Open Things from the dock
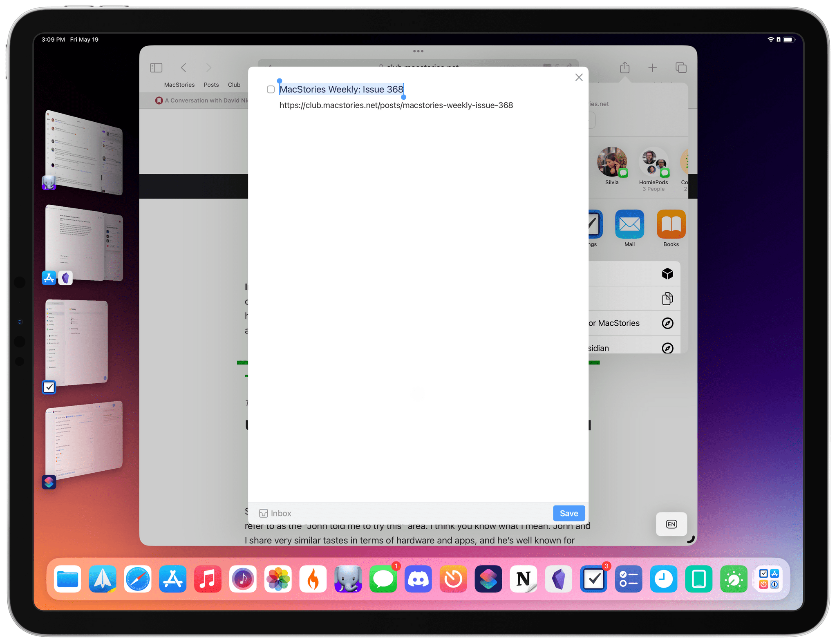The height and width of the screenshot is (644, 837). coord(594,579)
